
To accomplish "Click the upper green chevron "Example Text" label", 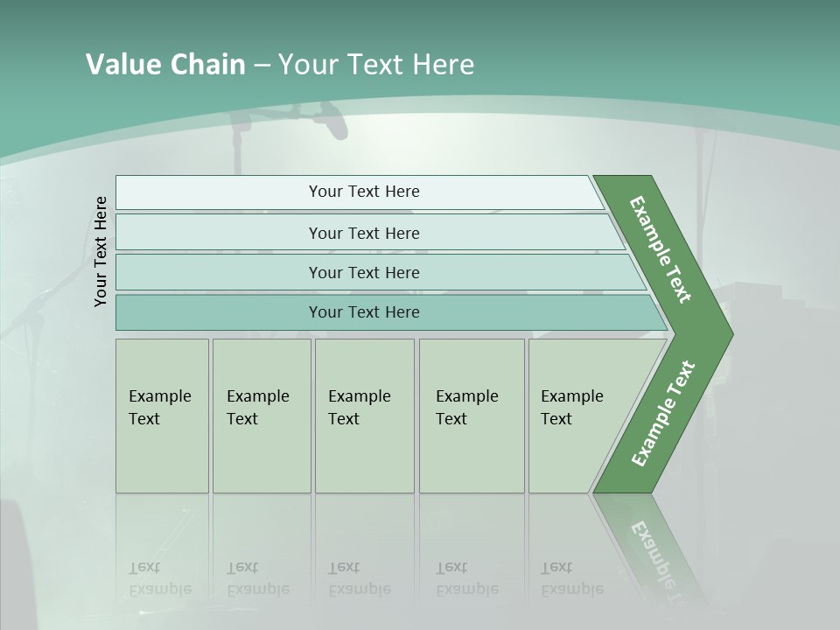I will coord(661,249).
